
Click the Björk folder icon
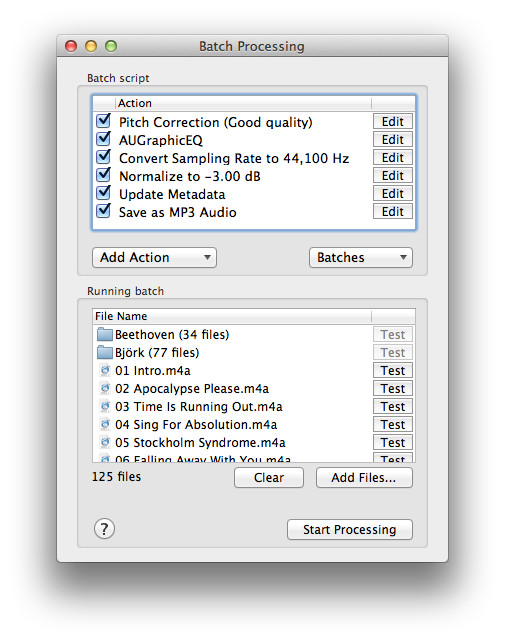coord(105,352)
